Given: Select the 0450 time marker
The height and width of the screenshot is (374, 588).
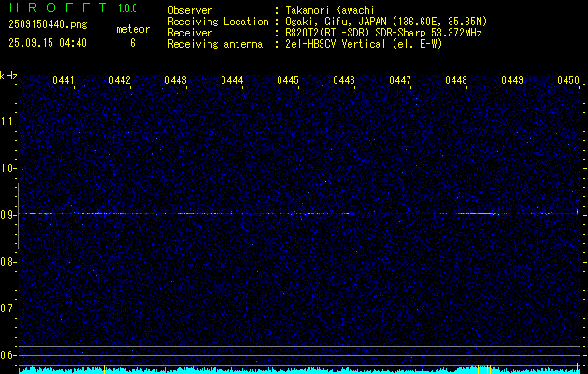Looking at the screenshot, I should [568, 81].
